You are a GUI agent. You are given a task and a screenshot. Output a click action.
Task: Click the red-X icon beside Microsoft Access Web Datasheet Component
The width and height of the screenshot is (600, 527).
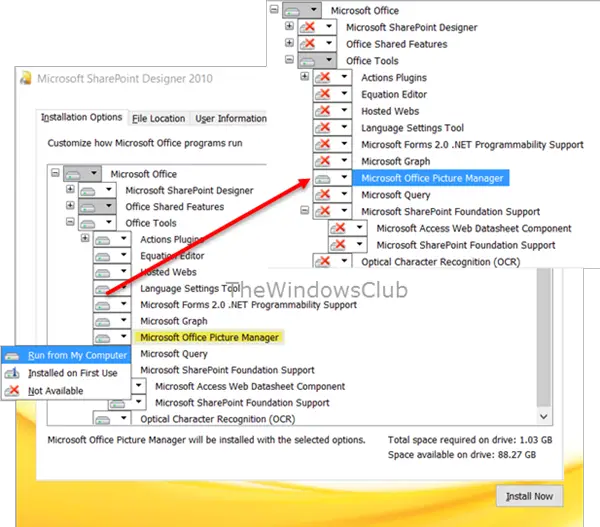click(x=338, y=228)
